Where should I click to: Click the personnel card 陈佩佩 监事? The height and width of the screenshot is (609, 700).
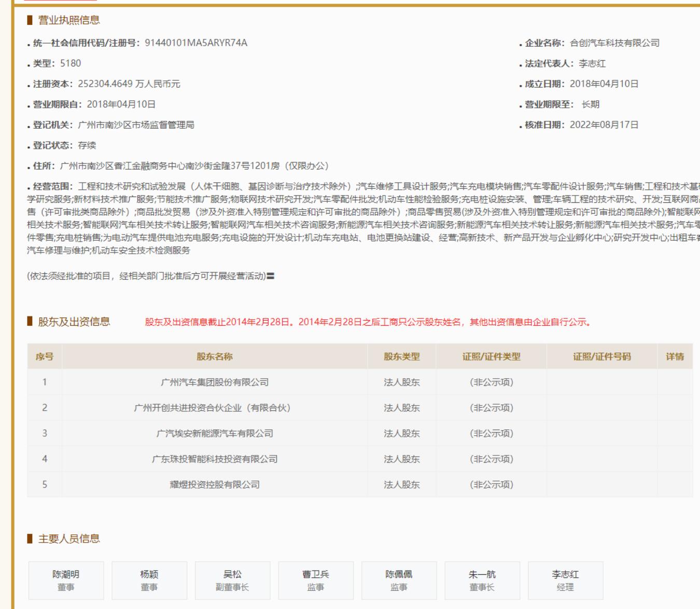399,580
